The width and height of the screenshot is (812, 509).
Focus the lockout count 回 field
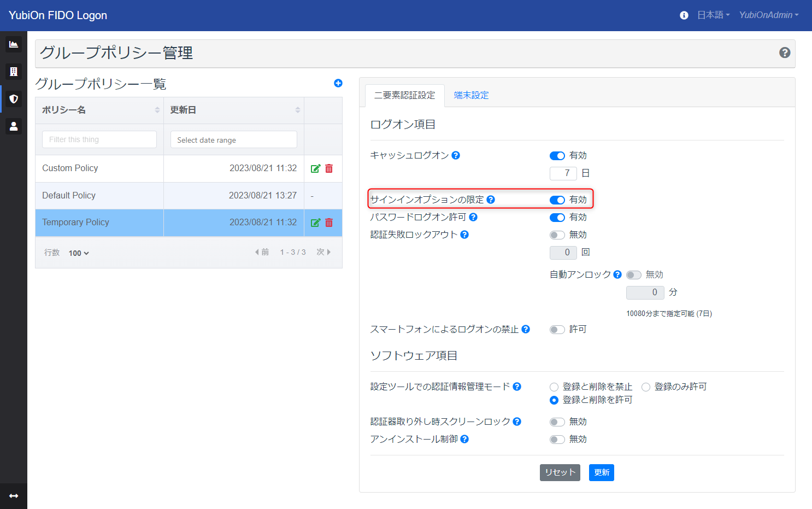click(563, 253)
